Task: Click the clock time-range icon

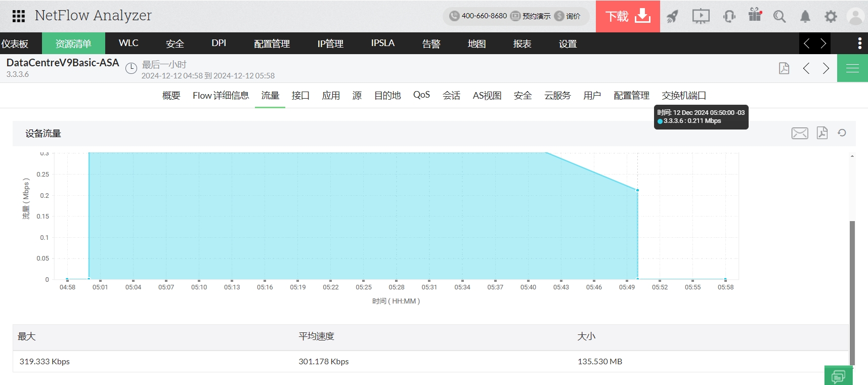Action: click(131, 68)
